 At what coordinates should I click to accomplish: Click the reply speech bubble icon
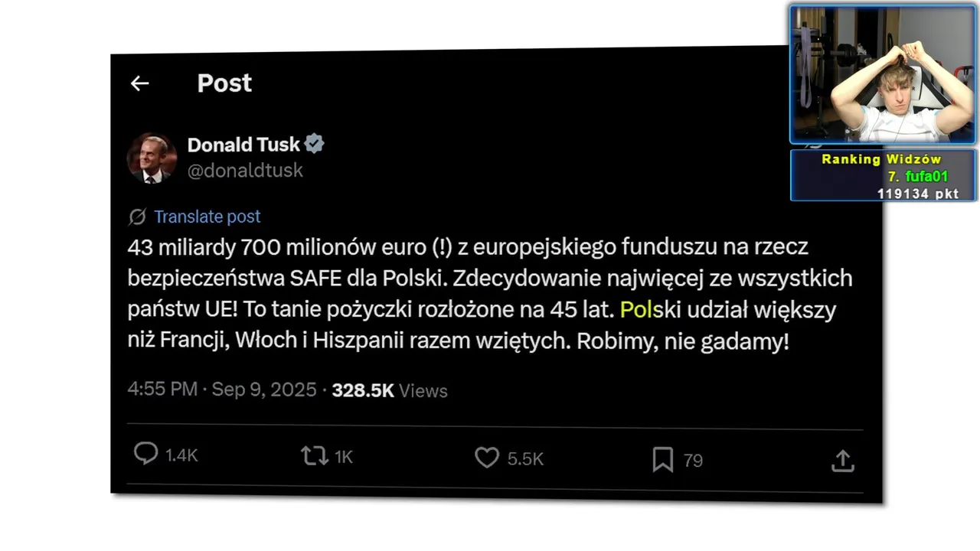pos(145,454)
